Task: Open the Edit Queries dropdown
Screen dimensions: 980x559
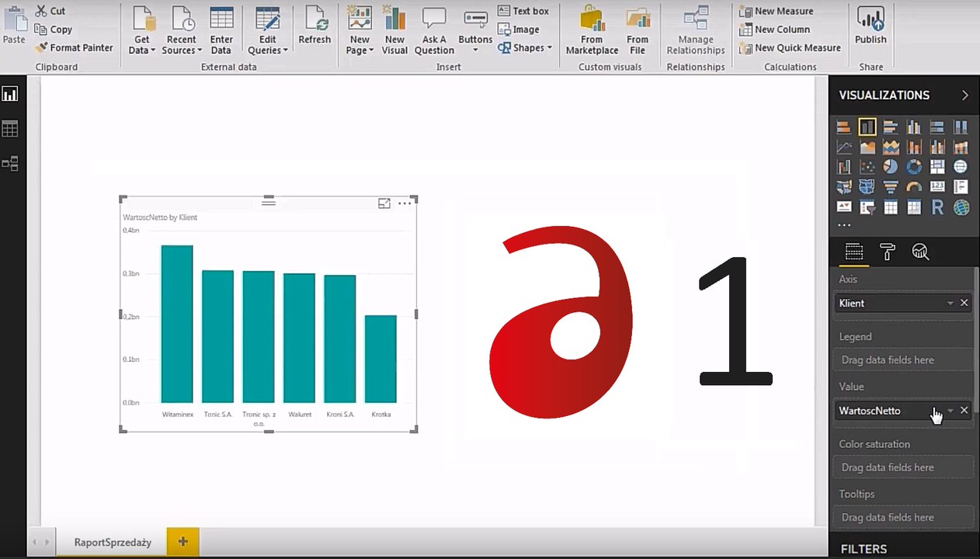Action: [268, 31]
